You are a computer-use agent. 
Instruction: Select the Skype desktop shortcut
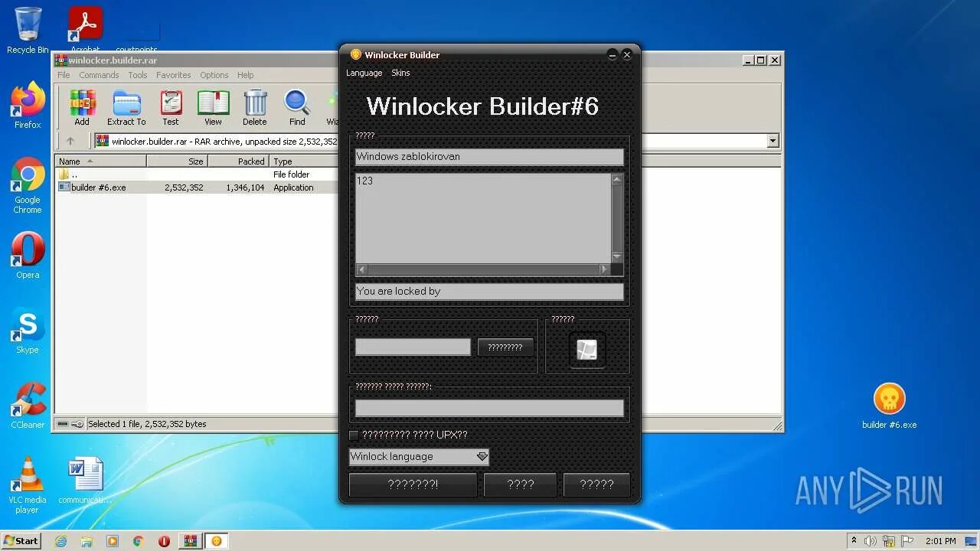pos(28,331)
